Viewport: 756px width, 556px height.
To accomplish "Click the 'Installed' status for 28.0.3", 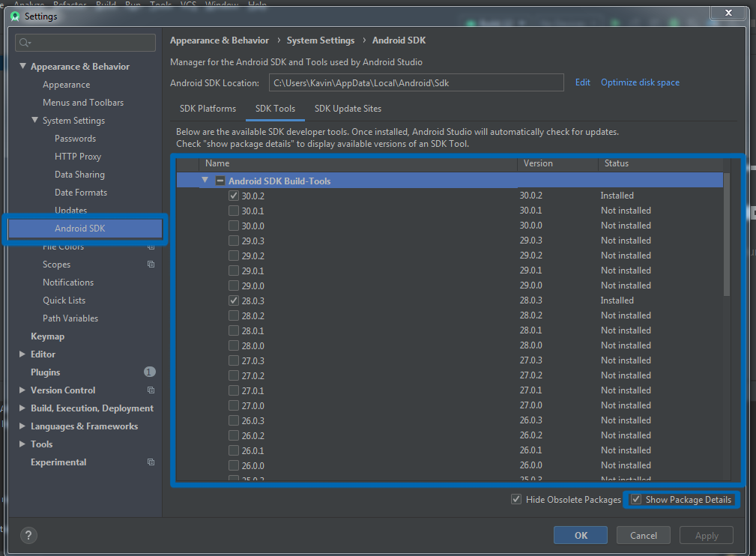I will 617,300.
